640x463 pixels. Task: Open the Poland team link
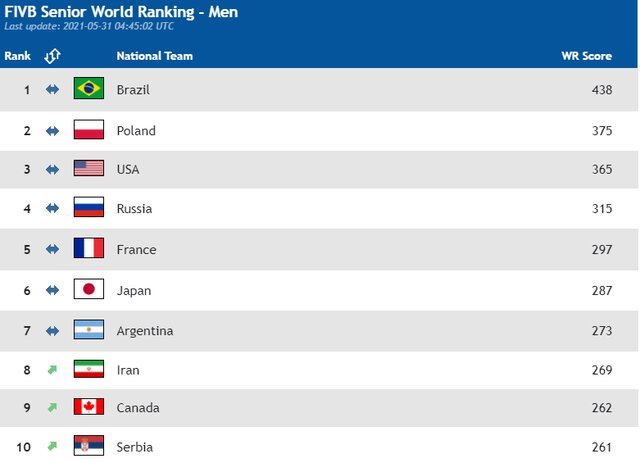pos(136,131)
